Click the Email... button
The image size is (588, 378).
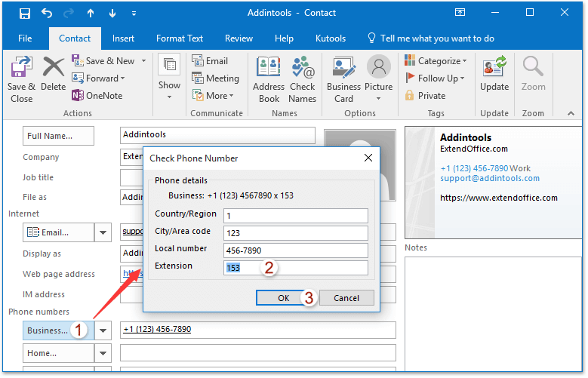click(59, 232)
